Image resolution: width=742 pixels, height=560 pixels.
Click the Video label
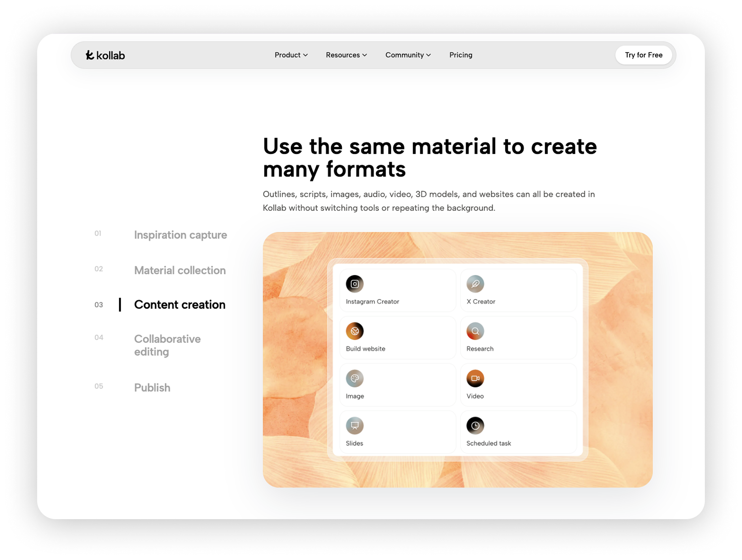pyautogui.click(x=475, y=396)
